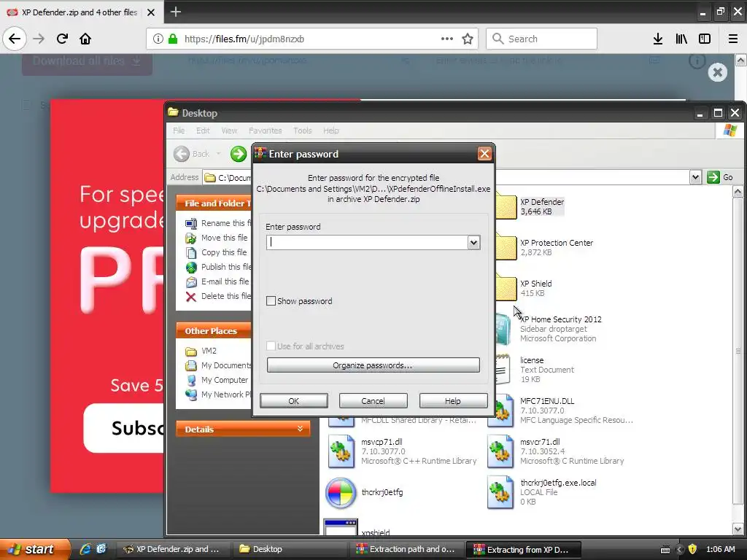
Task: Click the green padlock security icon
Action: coord(173,39)
